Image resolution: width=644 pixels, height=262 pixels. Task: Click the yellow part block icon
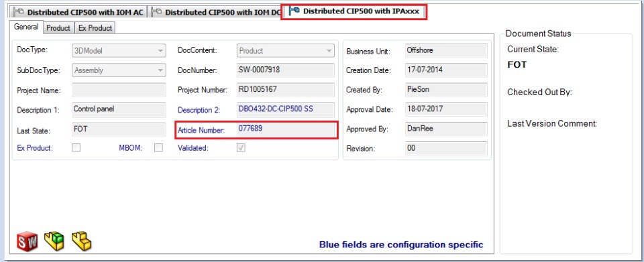81,241
